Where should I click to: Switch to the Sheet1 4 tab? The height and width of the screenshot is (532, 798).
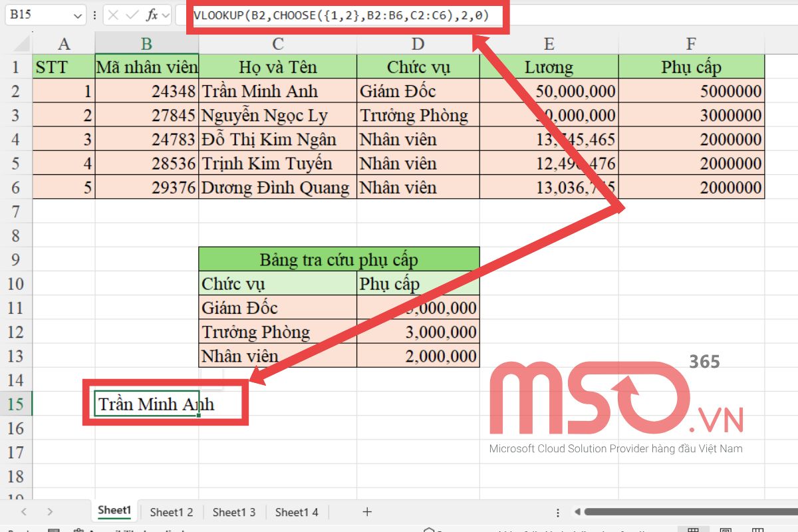click(297, 512)
